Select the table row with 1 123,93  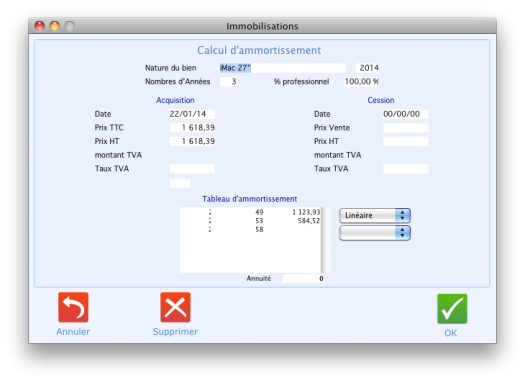pos(250,212)
